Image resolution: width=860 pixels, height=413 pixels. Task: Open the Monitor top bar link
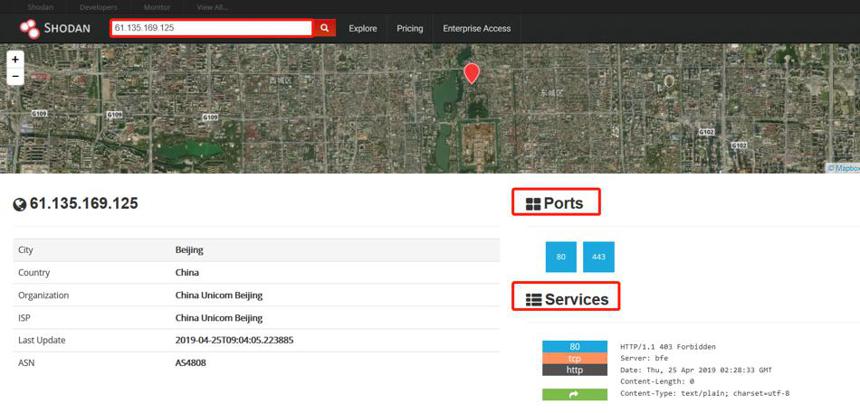click(x=157, y=7)
